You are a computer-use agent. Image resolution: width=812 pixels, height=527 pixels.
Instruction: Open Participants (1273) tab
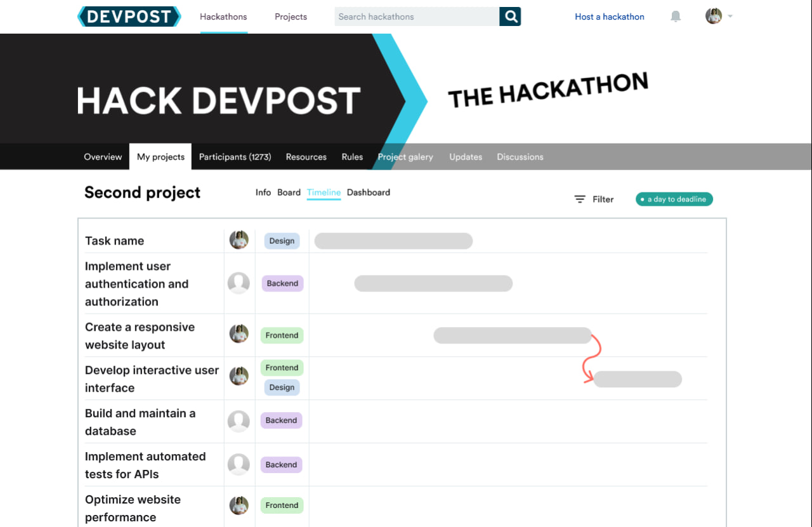235,157
